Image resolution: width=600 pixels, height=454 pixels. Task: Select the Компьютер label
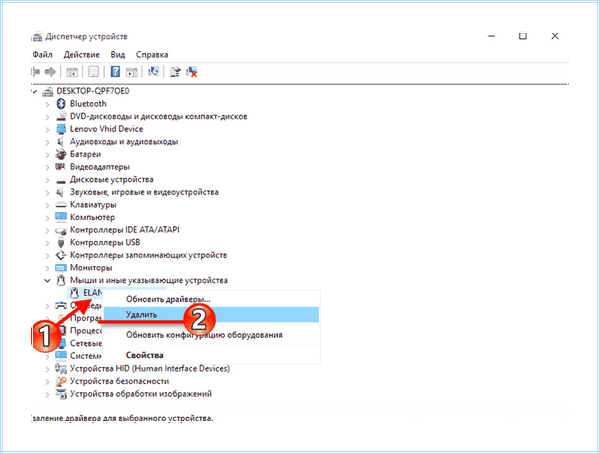tap(92, 217)
